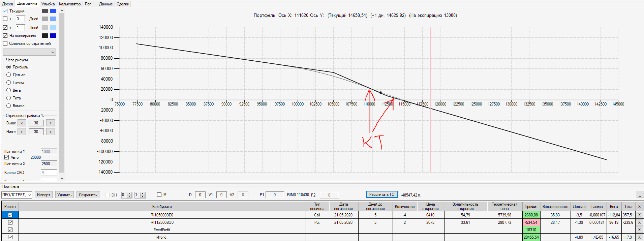Open the Калькулятор tab
The width and height of the screenshot is (644, 241).
[x=70, y=4]
